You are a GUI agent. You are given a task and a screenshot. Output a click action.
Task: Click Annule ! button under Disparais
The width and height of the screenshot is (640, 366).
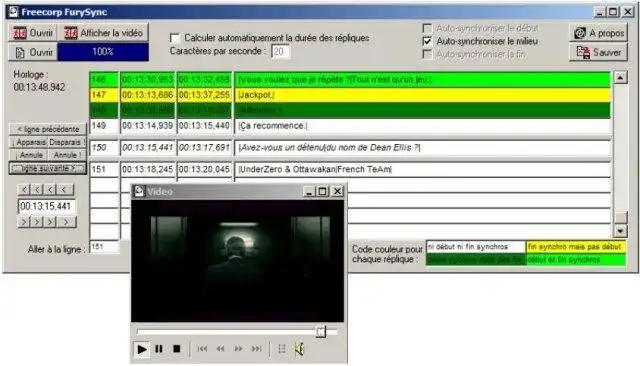pos(67,155)
